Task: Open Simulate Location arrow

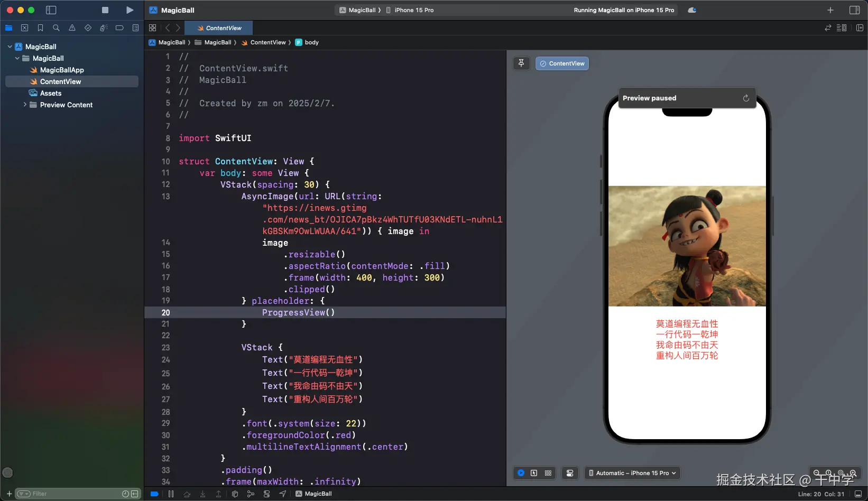Action: 283,494
